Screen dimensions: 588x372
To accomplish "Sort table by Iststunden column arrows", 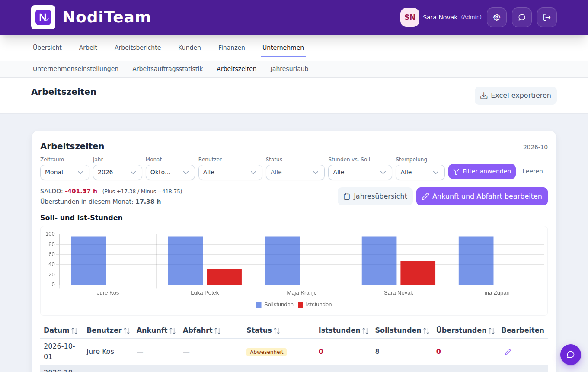I will pos(365,330).
